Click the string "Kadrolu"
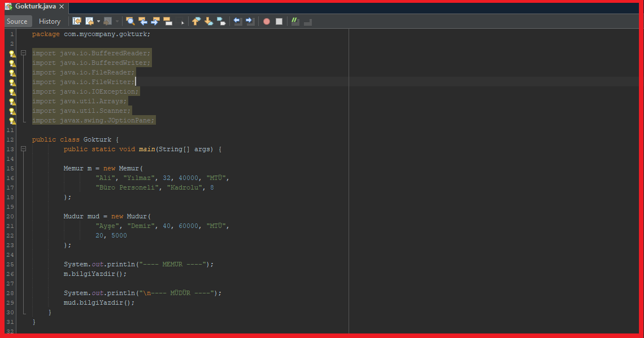The width and height of the screenshot is (644, 338). (184, 187)
